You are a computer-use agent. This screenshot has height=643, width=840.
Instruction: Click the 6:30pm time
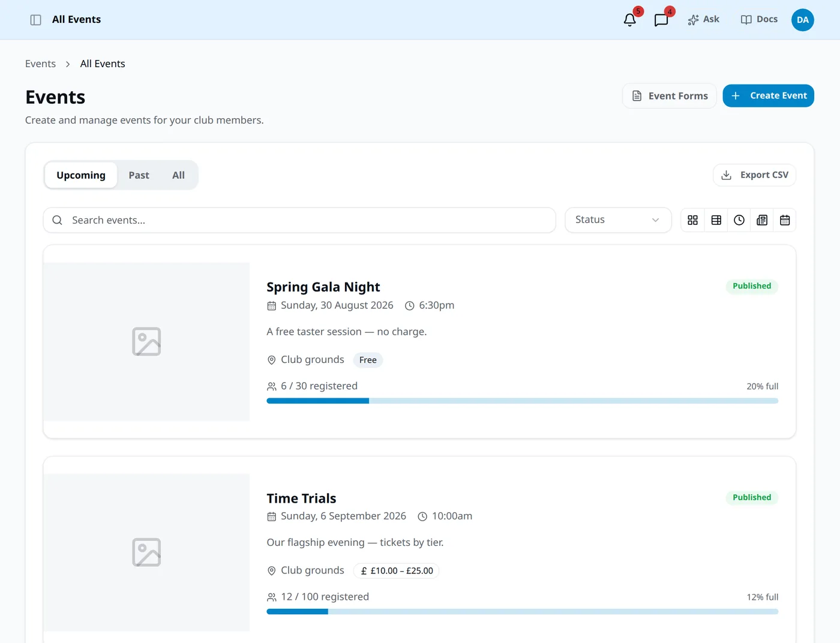click(436, 305)
